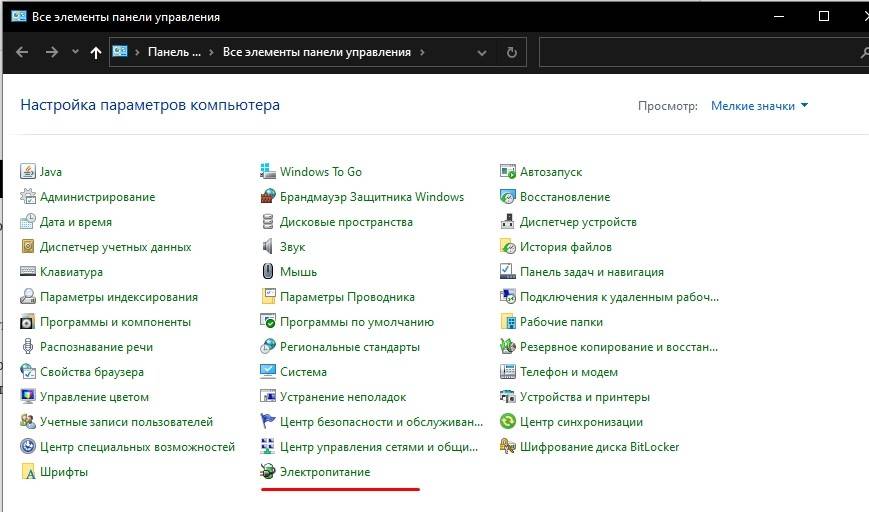Image resolution: width=869 pixels, height=512 pixels.
Task: Open the Диспетчер устройств link
Action: (578, 222)
